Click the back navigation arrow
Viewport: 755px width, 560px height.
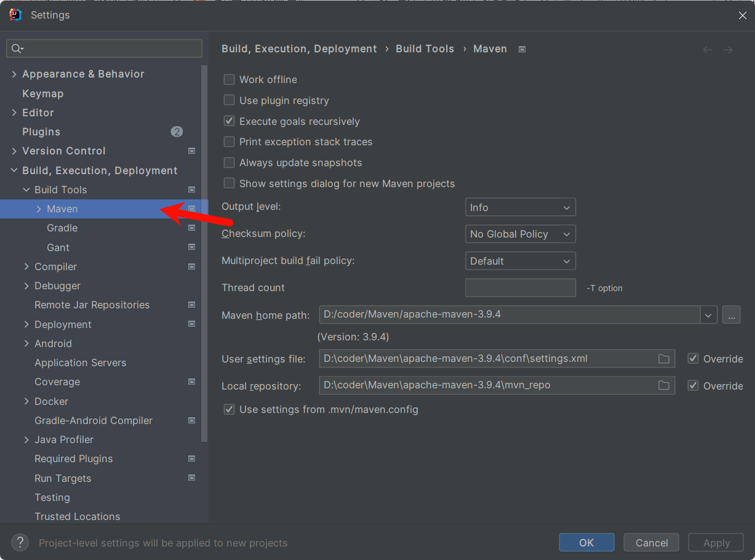click(708, 49)
